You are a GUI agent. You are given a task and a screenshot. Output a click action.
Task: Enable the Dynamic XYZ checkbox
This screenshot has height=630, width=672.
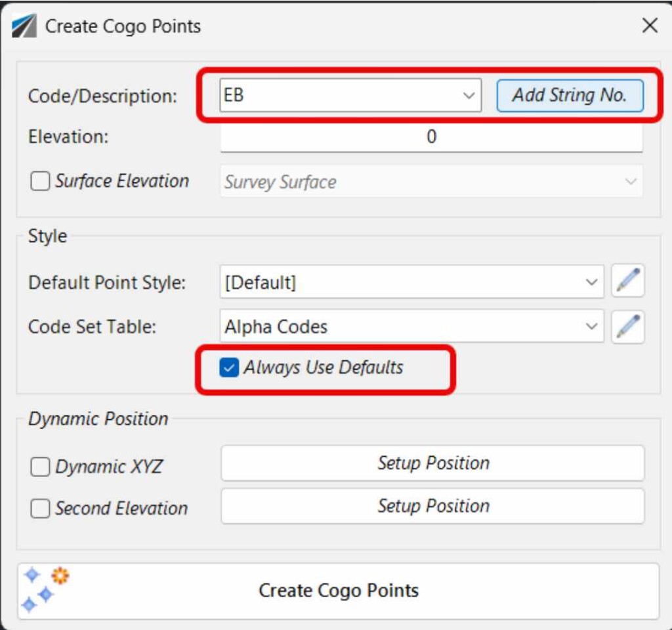tap(40, 467)
